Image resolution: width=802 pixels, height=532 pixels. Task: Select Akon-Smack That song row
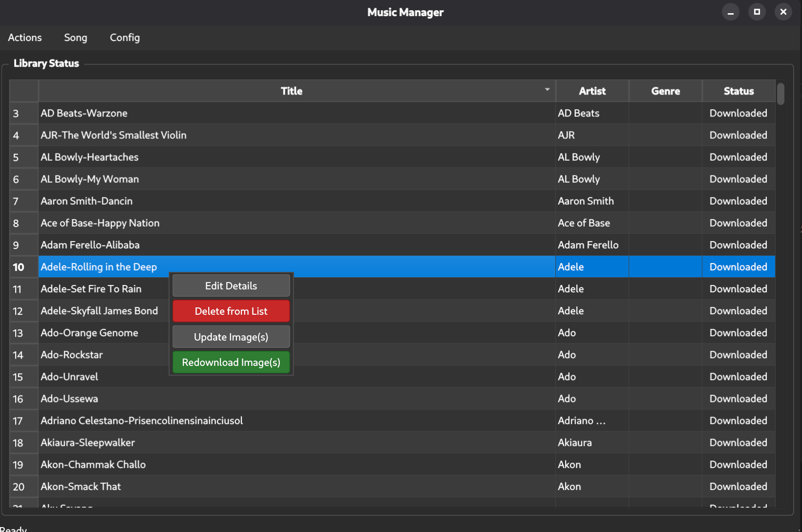81,487
